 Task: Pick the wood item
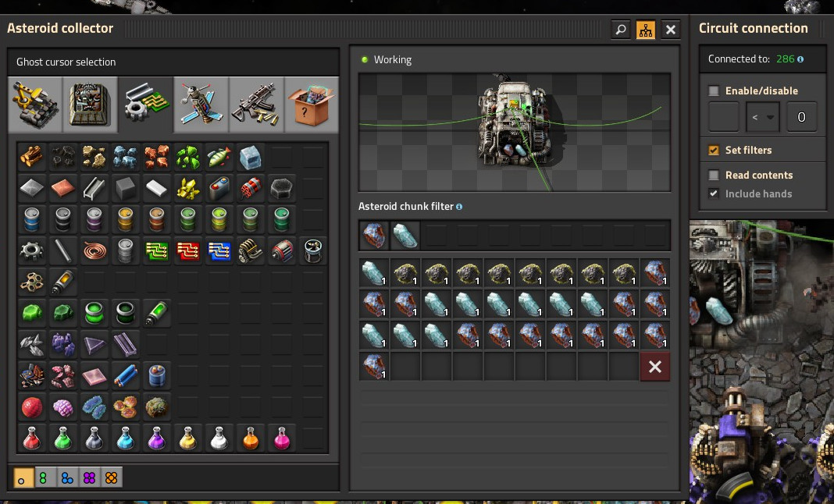[x=32, y=157]
